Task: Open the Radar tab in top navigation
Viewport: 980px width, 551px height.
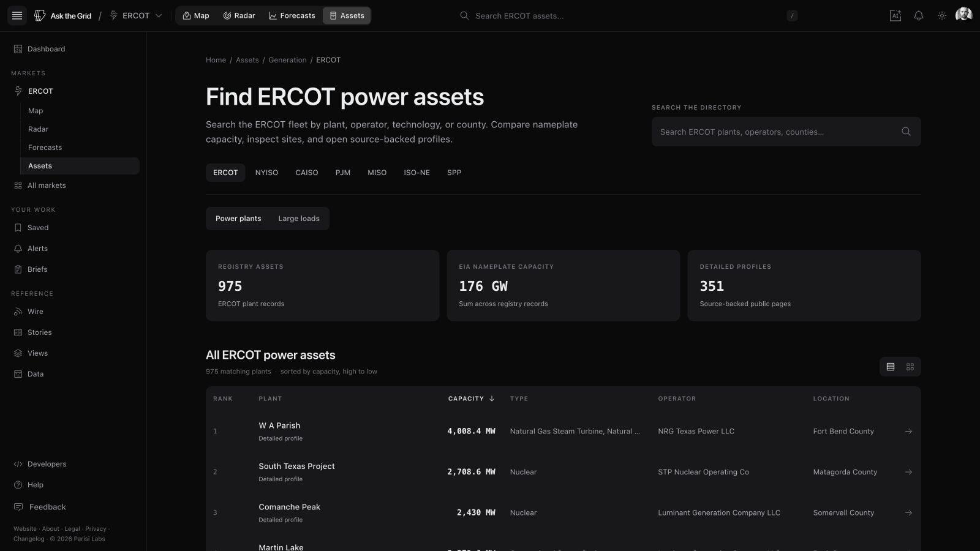Action: tap(239, 16)
